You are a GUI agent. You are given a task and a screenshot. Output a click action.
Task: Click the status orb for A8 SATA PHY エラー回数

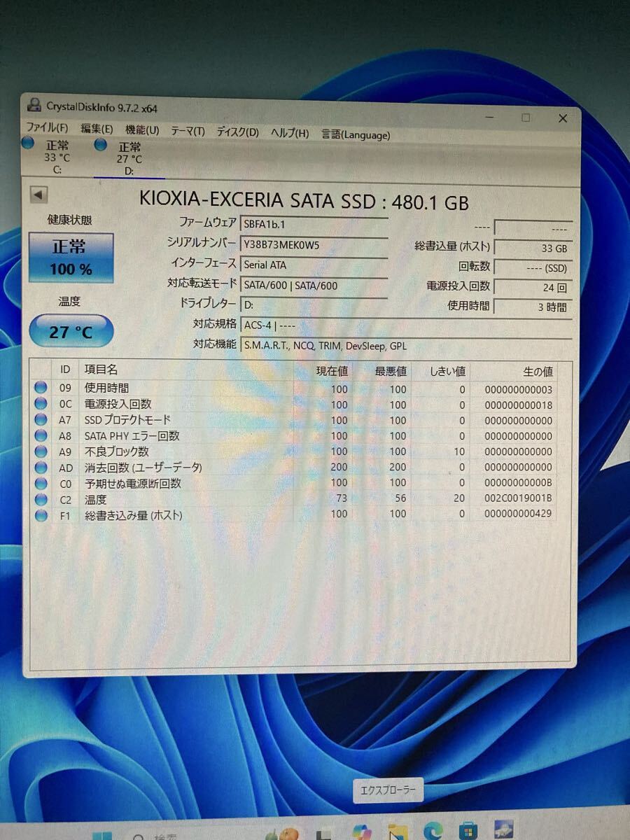click(x=41, y=436)
